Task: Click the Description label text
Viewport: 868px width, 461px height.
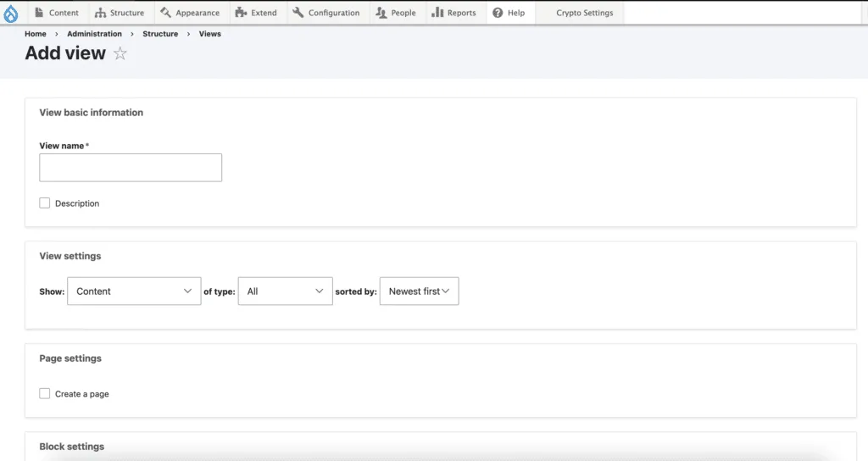Action: point(77,203)
